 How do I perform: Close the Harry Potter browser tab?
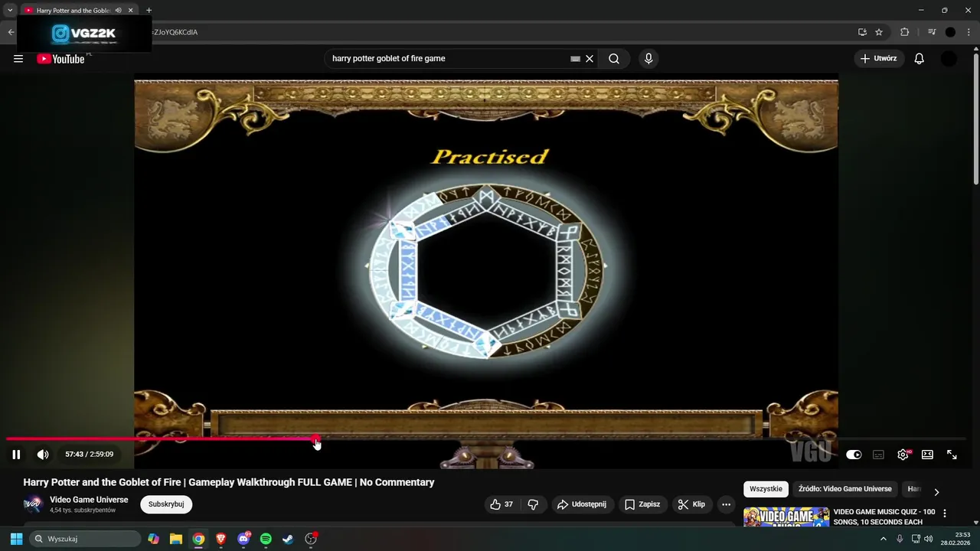click(131, 10)
